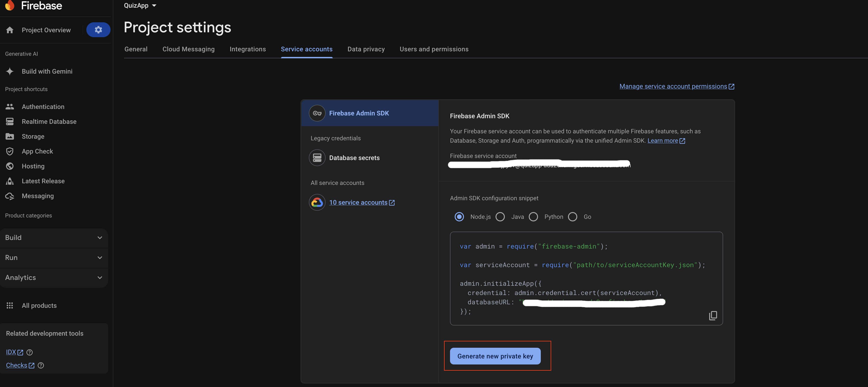Click Generate new private key button

pyautogui.click(x=495, y=356)
